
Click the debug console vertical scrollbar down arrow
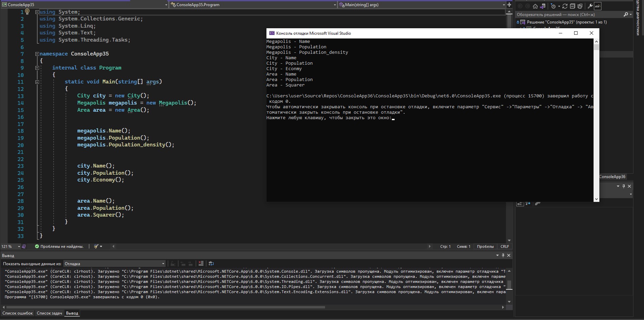pos(596,199)
